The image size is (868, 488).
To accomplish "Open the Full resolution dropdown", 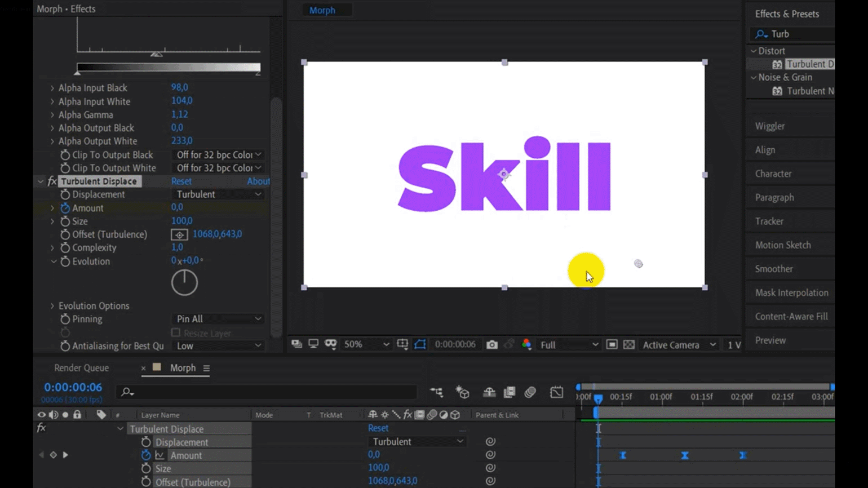I will 569,345.
